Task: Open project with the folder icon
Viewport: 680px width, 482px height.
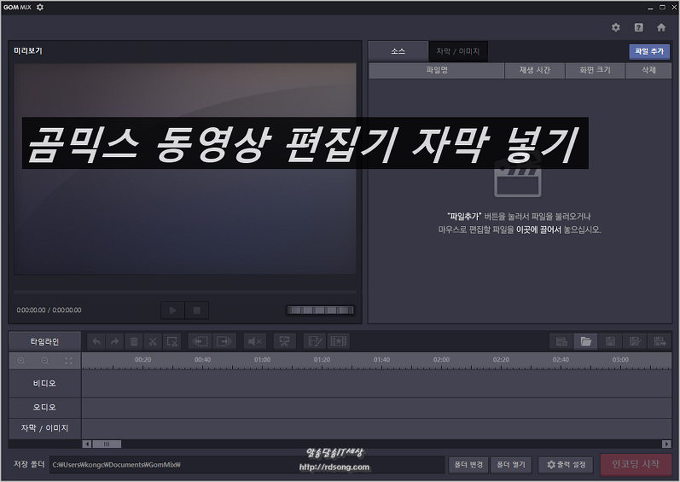Action: click(x=585, y=342)
